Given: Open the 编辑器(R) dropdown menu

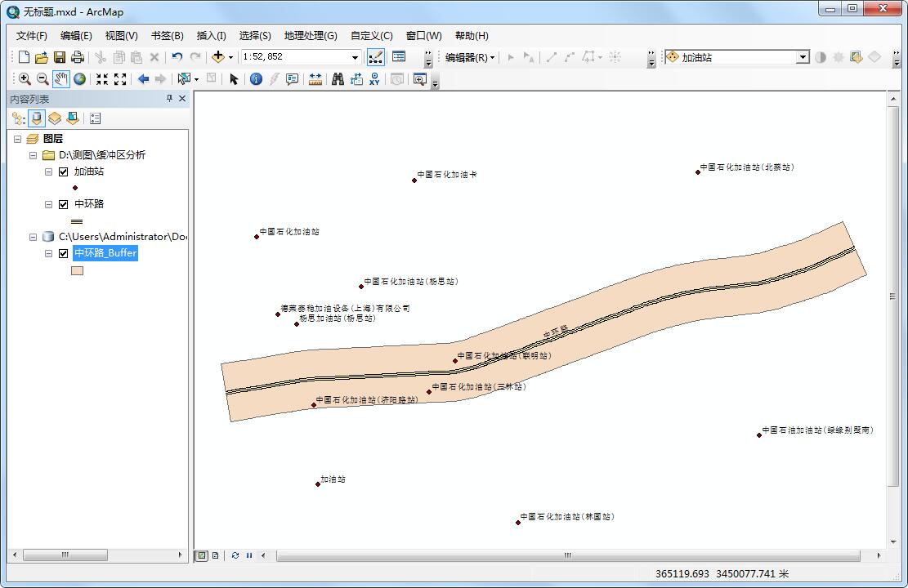Looking at the screenshot, I should point(470,57).
